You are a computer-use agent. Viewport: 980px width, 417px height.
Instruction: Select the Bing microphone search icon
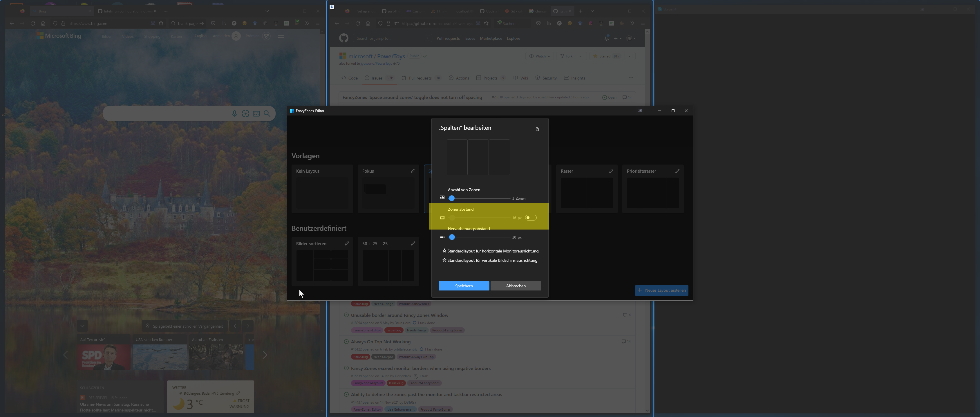click(235, 113)
